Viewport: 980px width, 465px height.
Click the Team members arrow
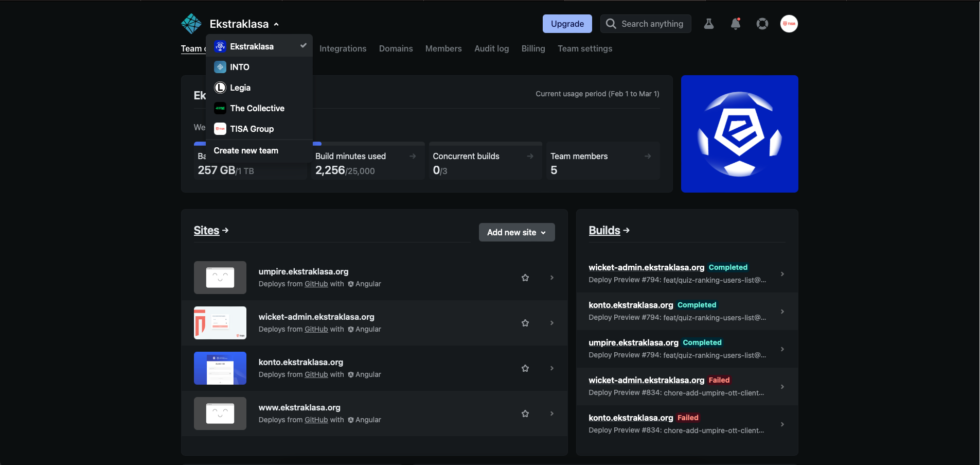pyautogui.click(x=648, y=156)
